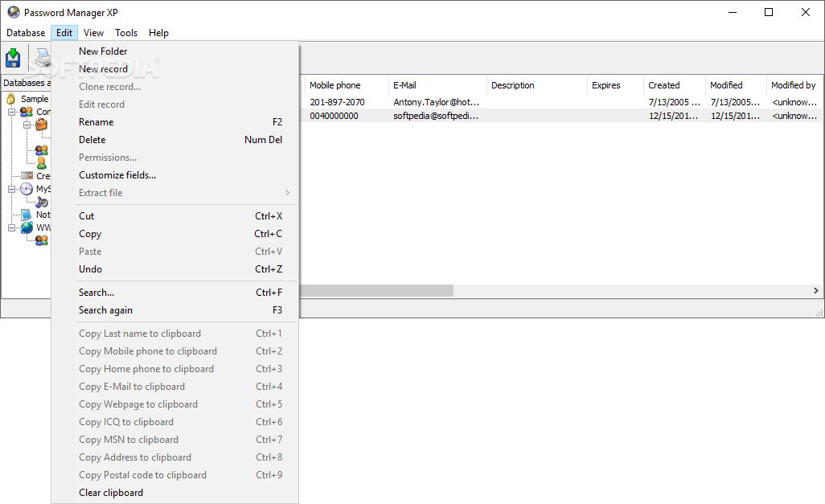825x504 pixels.
Task: Sort by Modified by column header
Action: coord(795,85)
